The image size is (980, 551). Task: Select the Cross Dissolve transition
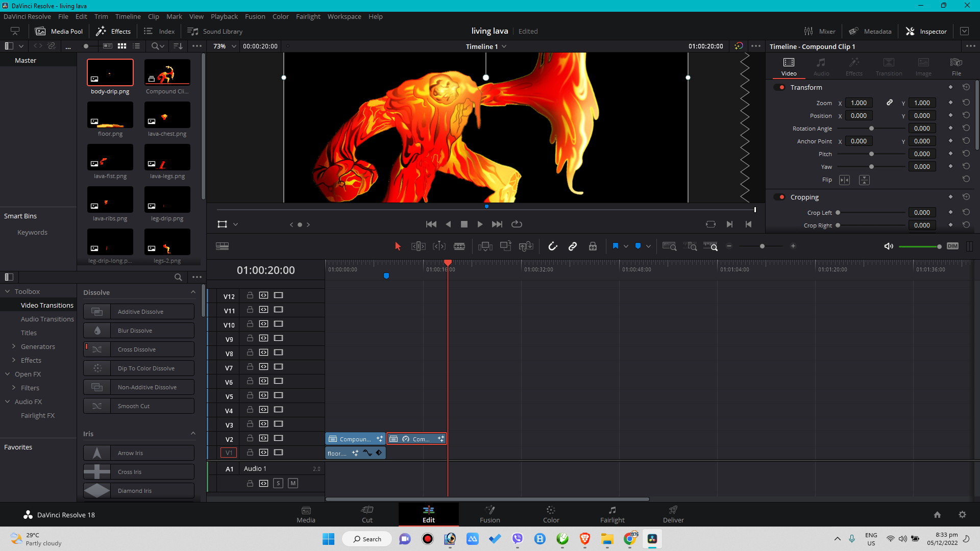point(139,349)
